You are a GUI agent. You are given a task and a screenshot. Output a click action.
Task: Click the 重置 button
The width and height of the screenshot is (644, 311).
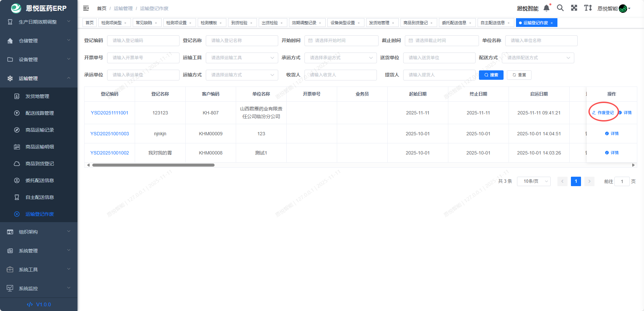click(519, 75)
